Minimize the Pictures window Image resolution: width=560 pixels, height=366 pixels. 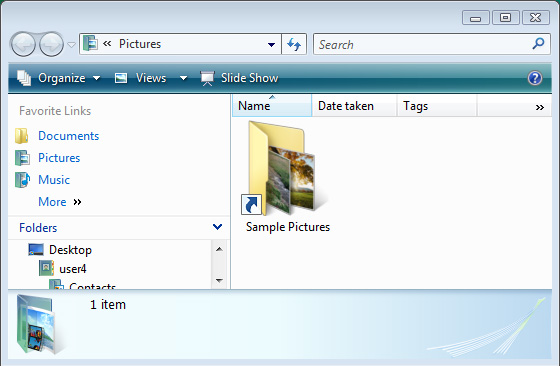coord(475,18)
